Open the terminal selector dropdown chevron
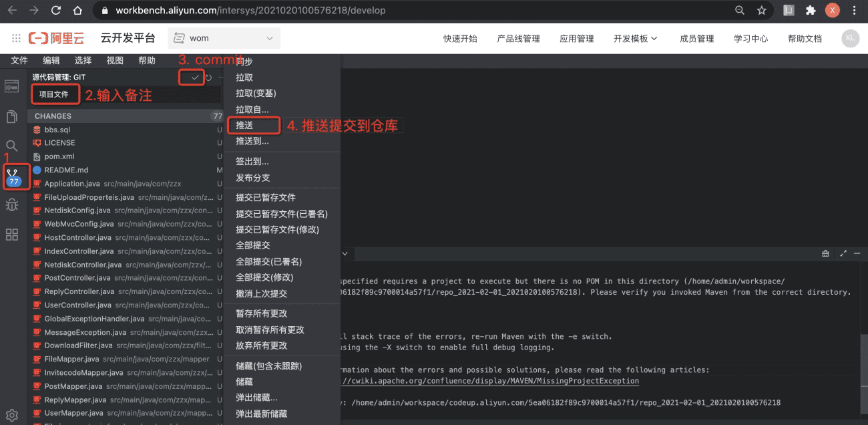 point(345,254)
